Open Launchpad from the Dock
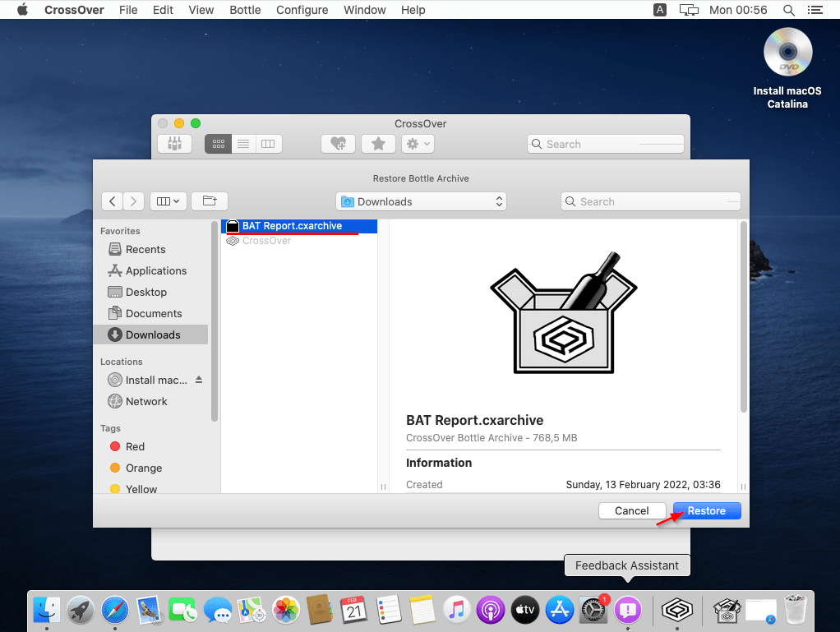The width and height of the screenshot is (840, 632). click(x=81, y=610)
